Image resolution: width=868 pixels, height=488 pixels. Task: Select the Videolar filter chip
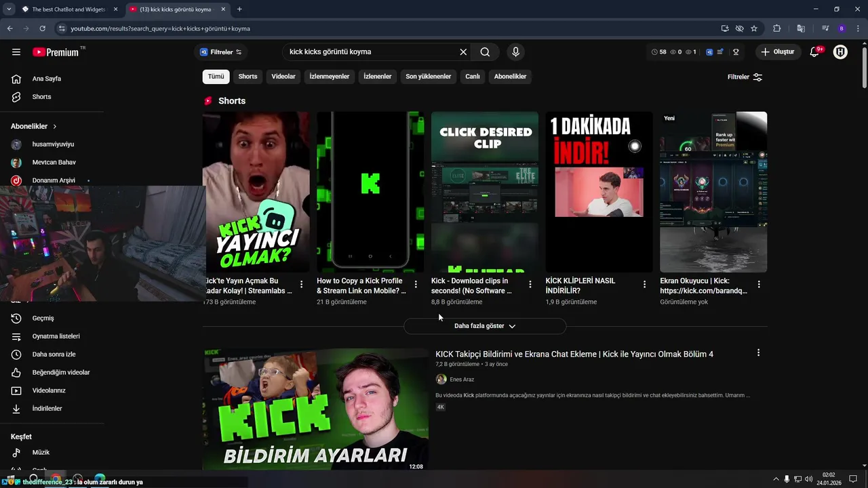click(x=283, y=77)
